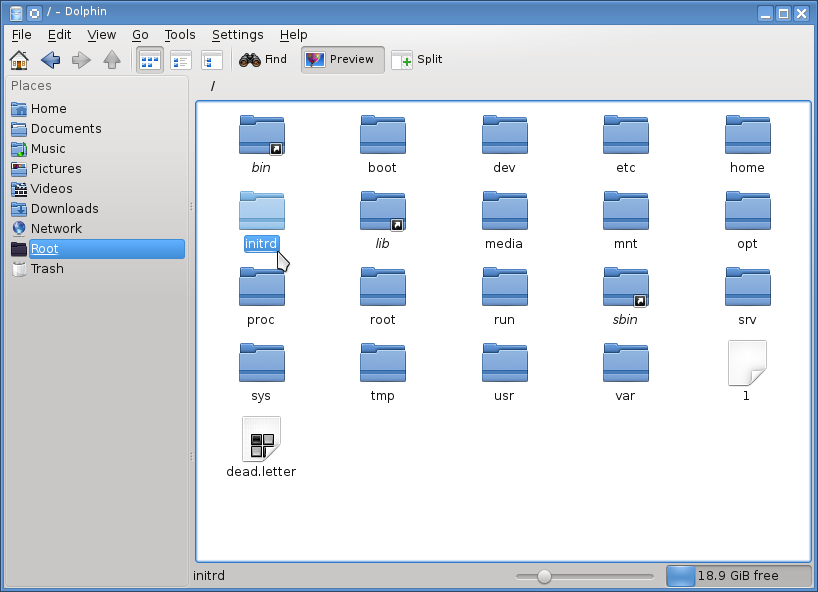The width and height of the screenshot is (818, 592).
Task: Open the File menu
Action: click(x=21, y=35)
